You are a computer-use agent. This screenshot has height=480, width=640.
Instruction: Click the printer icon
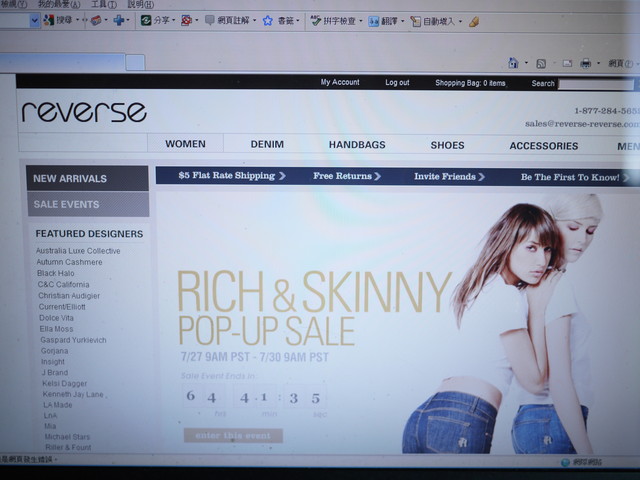click(x=586, y=63)
